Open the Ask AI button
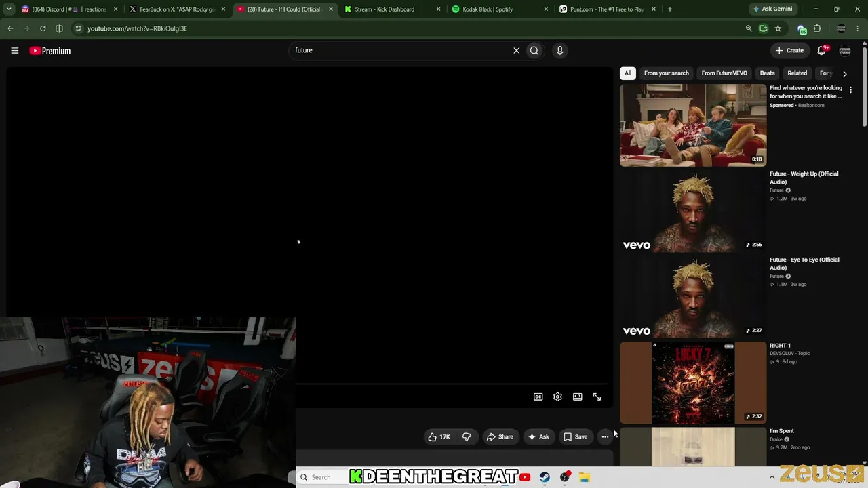The width and height of the screenshot is (868, 488). pyautogui.click(x=538, y=436)
